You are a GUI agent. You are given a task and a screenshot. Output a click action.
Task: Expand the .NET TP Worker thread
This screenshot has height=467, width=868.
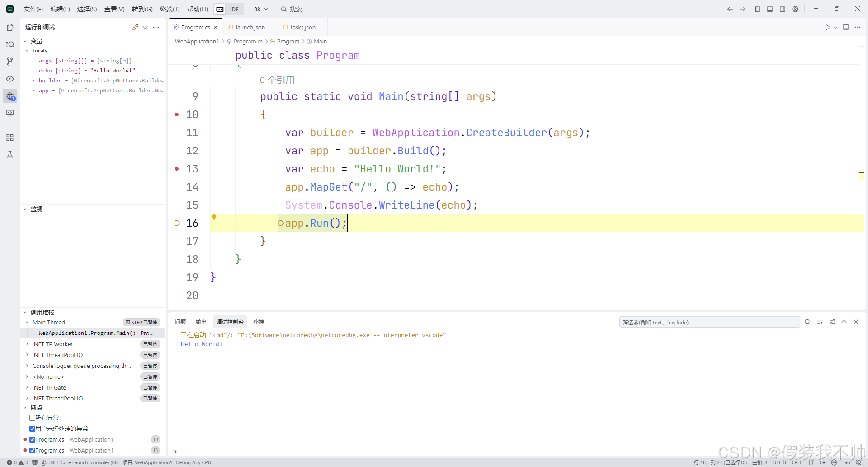(27, 344)
